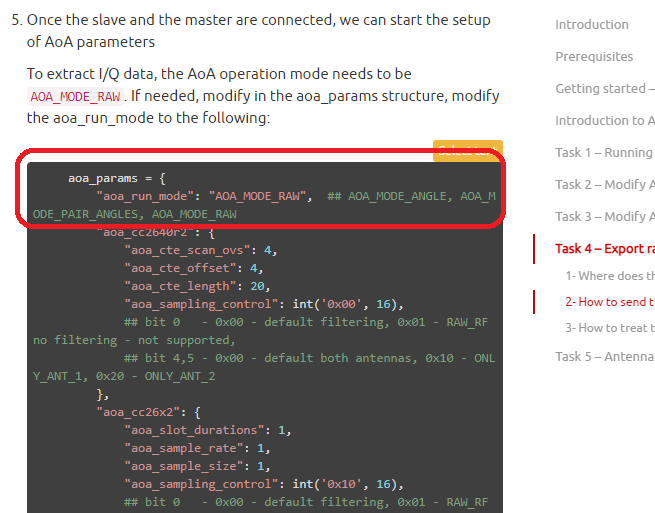Click the inline AOA_MODE_RAW code label
The image size is (655, 513).
point(75,97)
